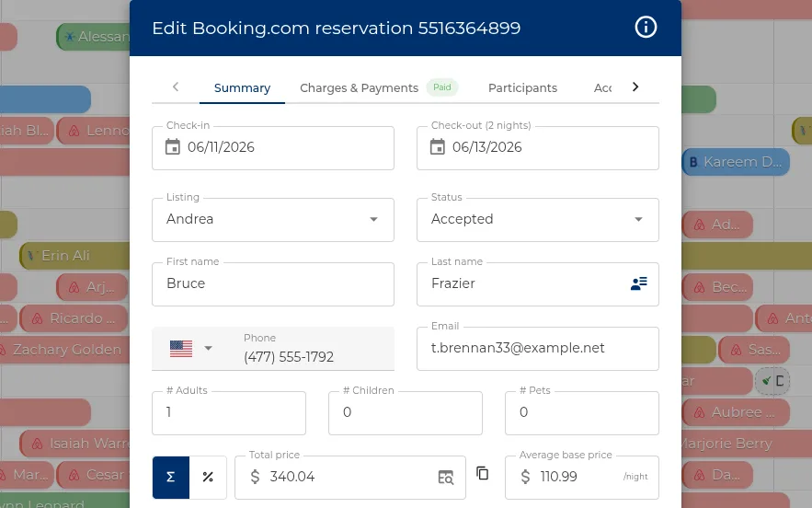Switch to the Summary tab
This screenshot has width=812, height=508.
tap(243, 88)
